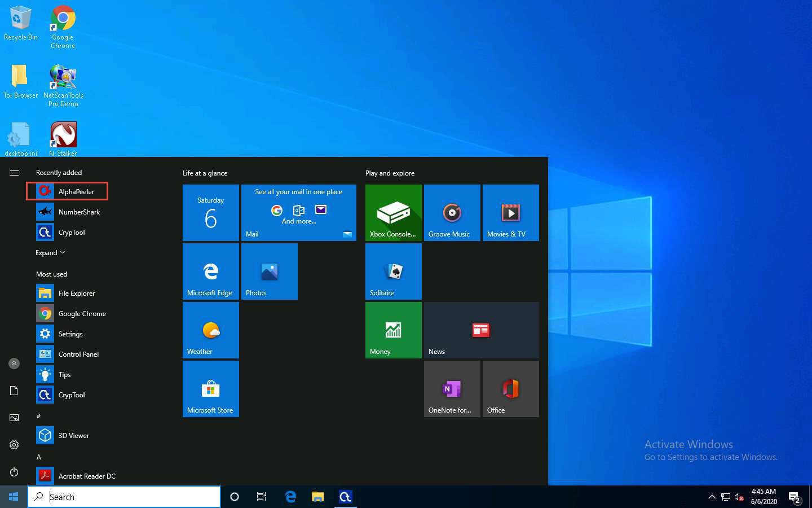
Task: Switch to CrypTool on the taskbar
Action: pyautogui.click(x=345, y=497)
